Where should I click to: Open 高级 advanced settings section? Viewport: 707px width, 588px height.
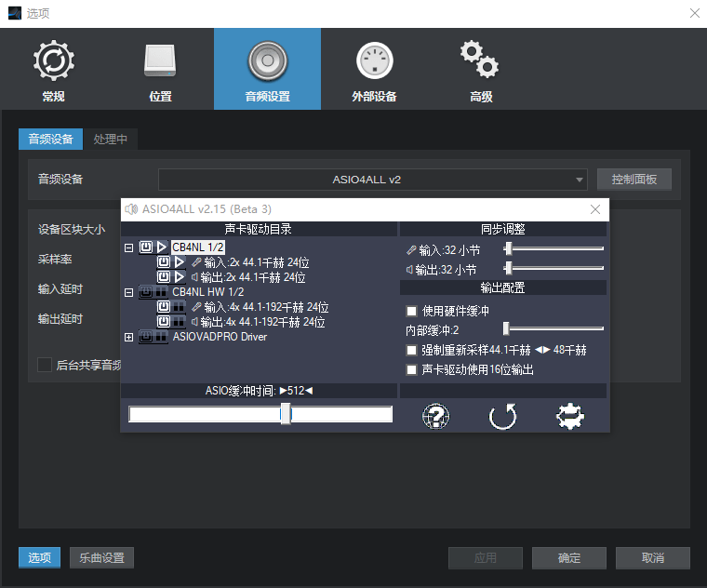point(481,70)
